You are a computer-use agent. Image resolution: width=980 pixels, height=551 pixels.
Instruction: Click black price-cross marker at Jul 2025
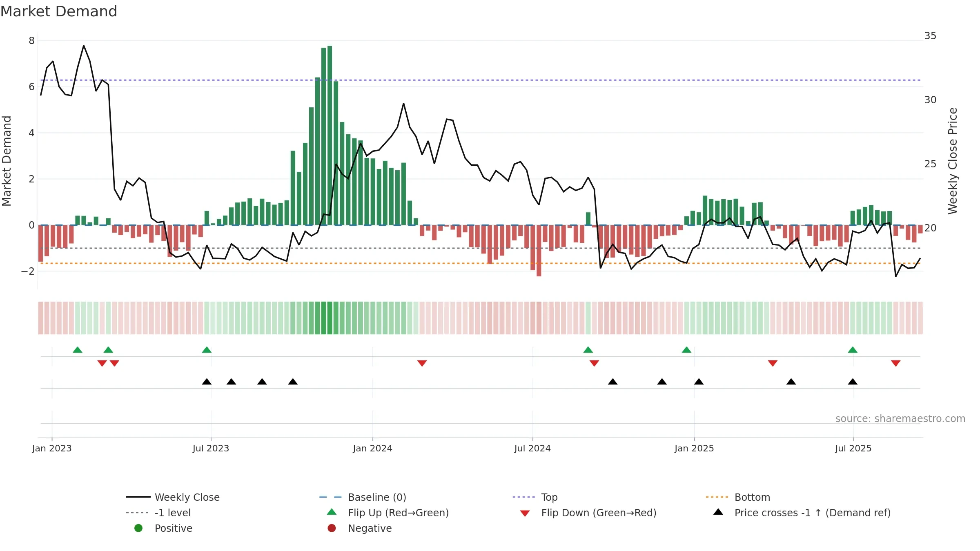[x=853, y=382]
